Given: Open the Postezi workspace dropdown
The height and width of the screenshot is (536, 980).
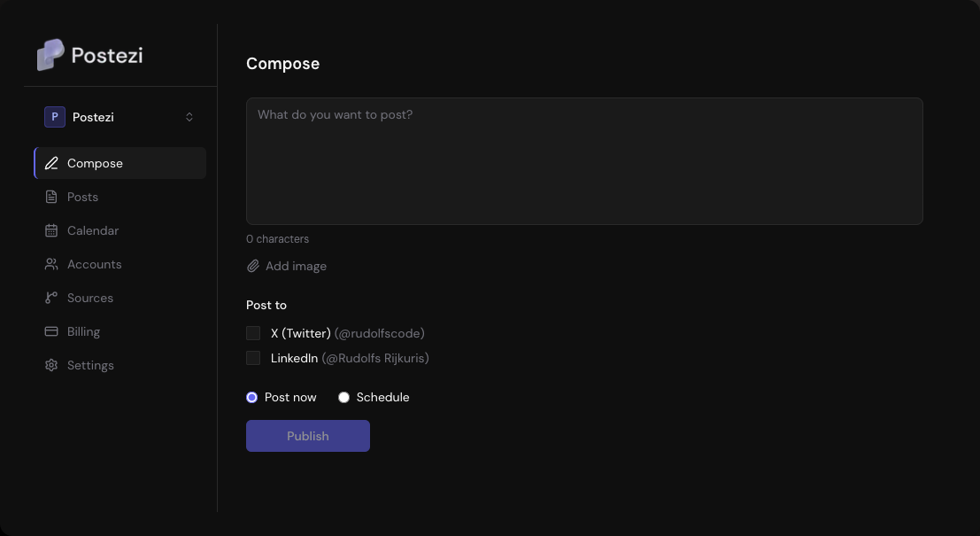Looking at the screenshot, I should point(120,117).
